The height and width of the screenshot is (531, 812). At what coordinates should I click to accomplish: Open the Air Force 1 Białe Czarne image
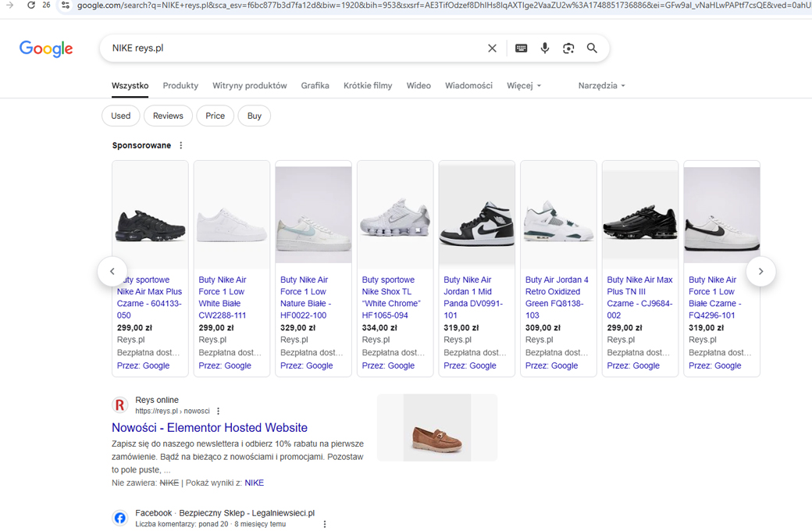point(722,215)
